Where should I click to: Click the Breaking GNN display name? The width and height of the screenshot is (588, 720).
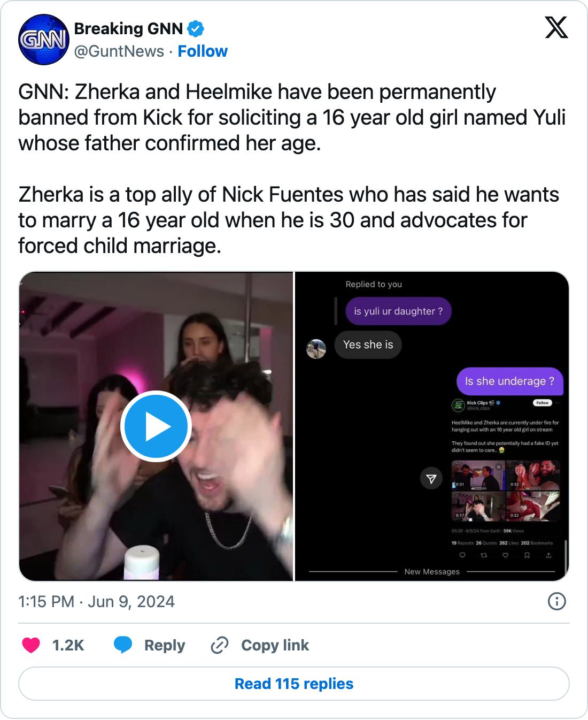click(128, 29)
